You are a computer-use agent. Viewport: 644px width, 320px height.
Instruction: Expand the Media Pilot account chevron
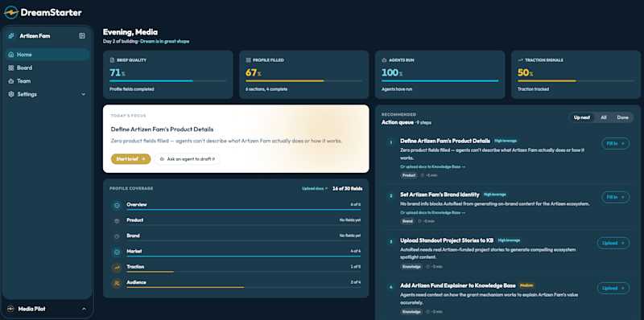click(x=84, y=309)
